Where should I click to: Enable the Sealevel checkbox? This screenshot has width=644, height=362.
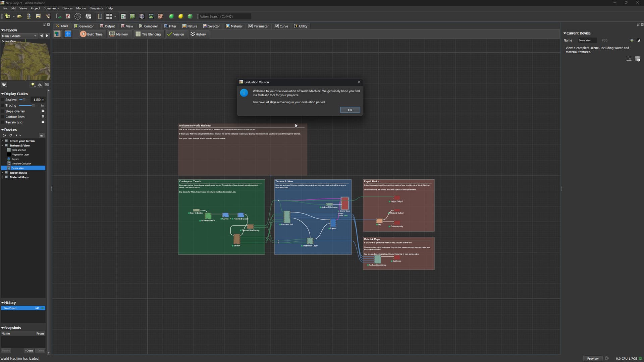(3, 100)
